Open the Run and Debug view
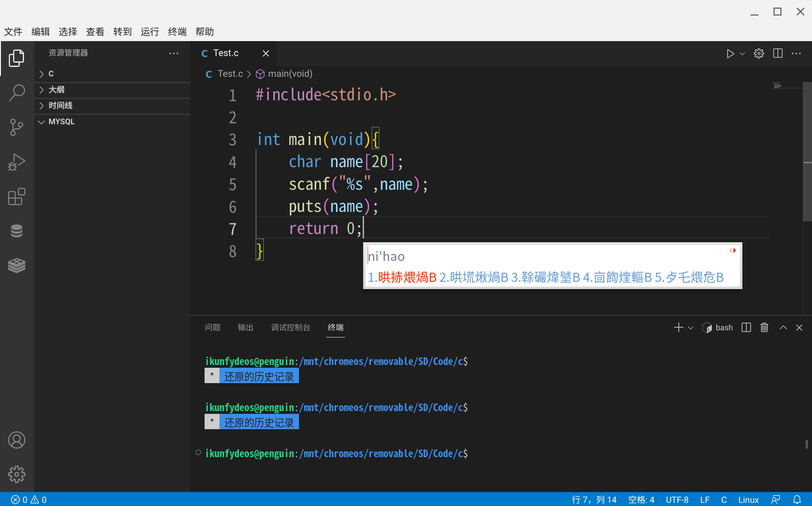This screenshot has height=506, width=812. pyautogui.click(x=17, y=162)
